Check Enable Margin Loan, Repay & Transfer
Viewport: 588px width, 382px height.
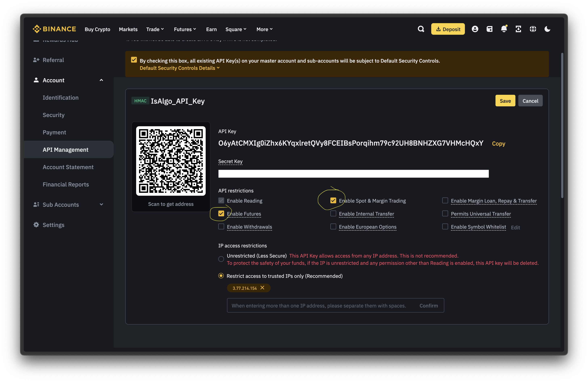[x=445, y=200]
